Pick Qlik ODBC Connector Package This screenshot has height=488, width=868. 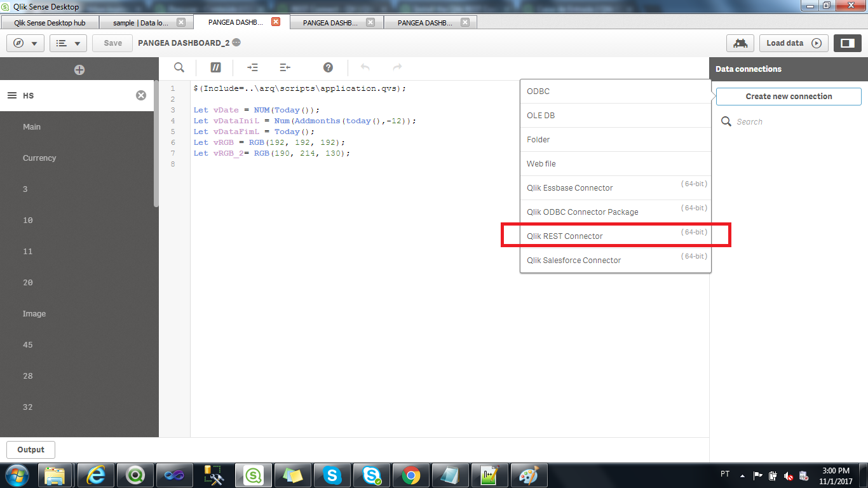(x=615, y=212)
